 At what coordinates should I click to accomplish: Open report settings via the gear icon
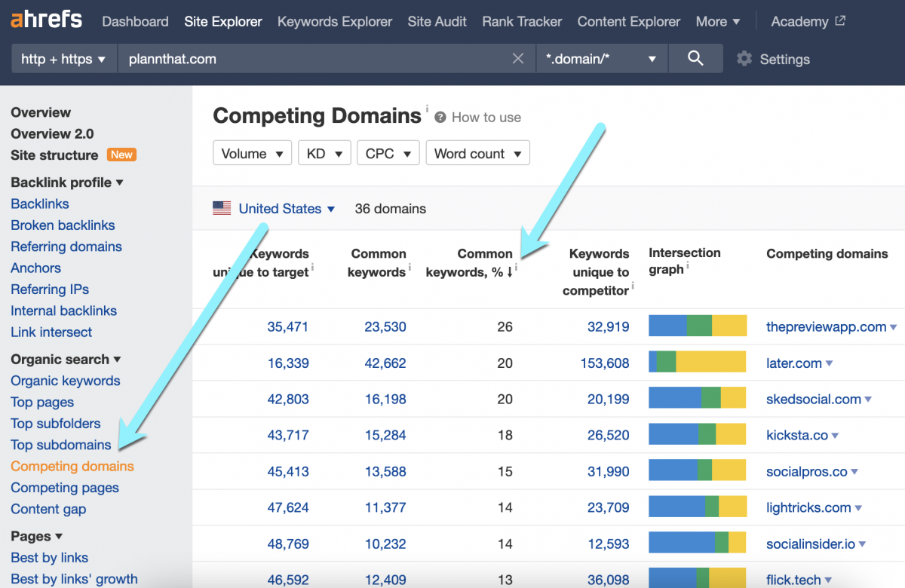coord(745,59)
